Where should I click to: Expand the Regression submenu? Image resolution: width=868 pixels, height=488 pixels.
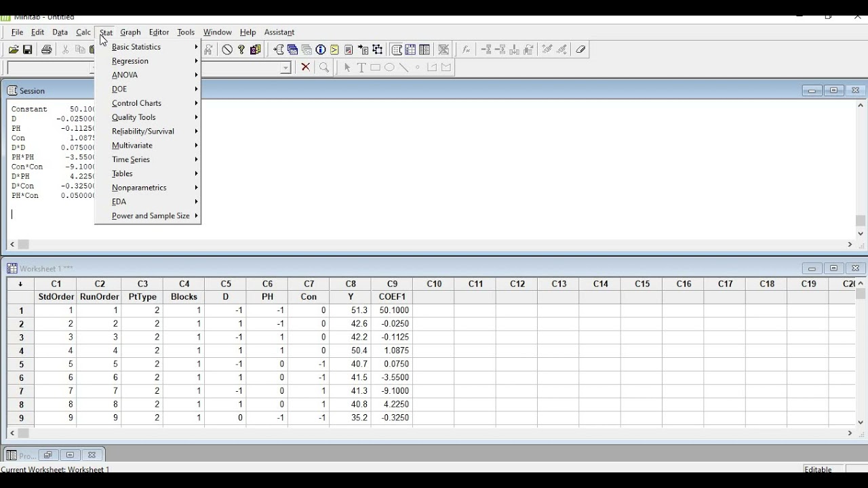[148, 61]
